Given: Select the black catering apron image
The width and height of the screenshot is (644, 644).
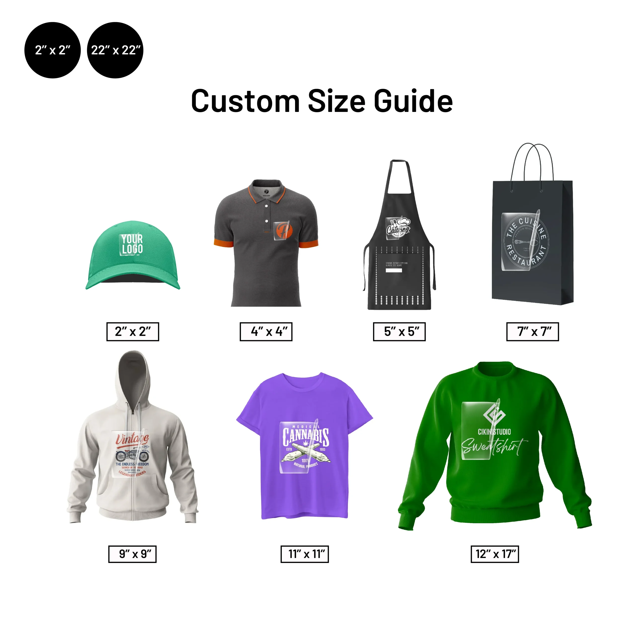Looking at the screenshot, I should pos(399,235).
